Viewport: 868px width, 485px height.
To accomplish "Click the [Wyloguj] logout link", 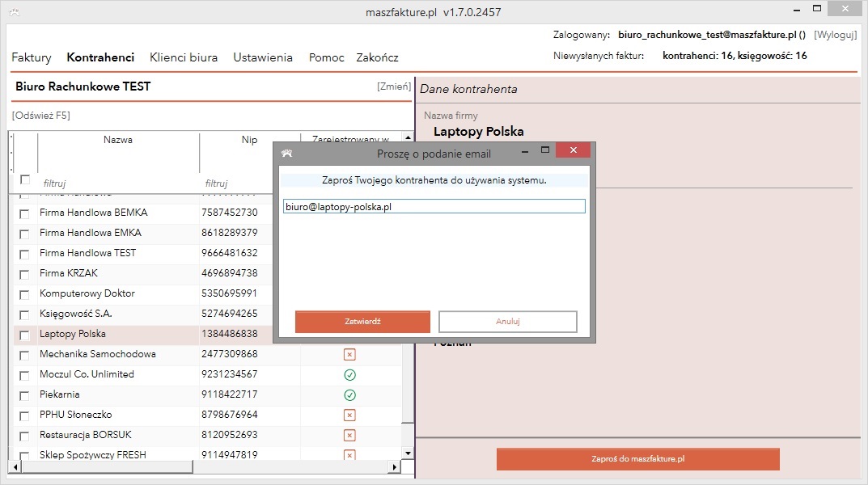I will [835, 34].
